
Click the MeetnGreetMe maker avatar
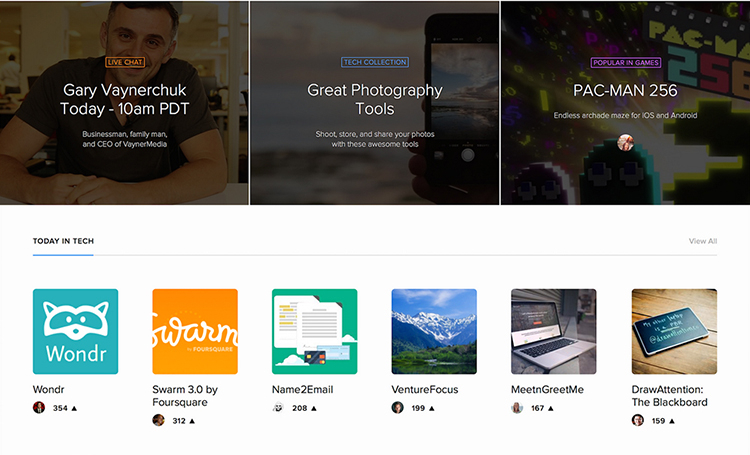(x=517, y=408)
